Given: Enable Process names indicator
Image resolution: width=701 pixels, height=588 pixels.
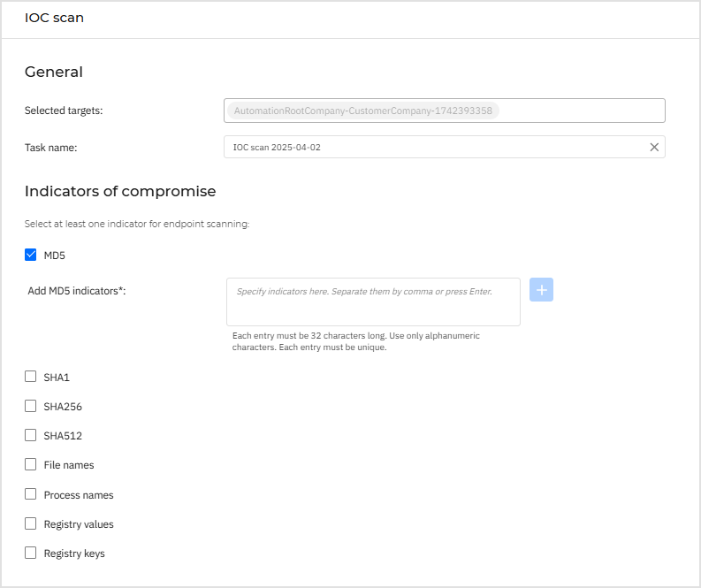Looking at the screenshot, I should click(31, 494).
